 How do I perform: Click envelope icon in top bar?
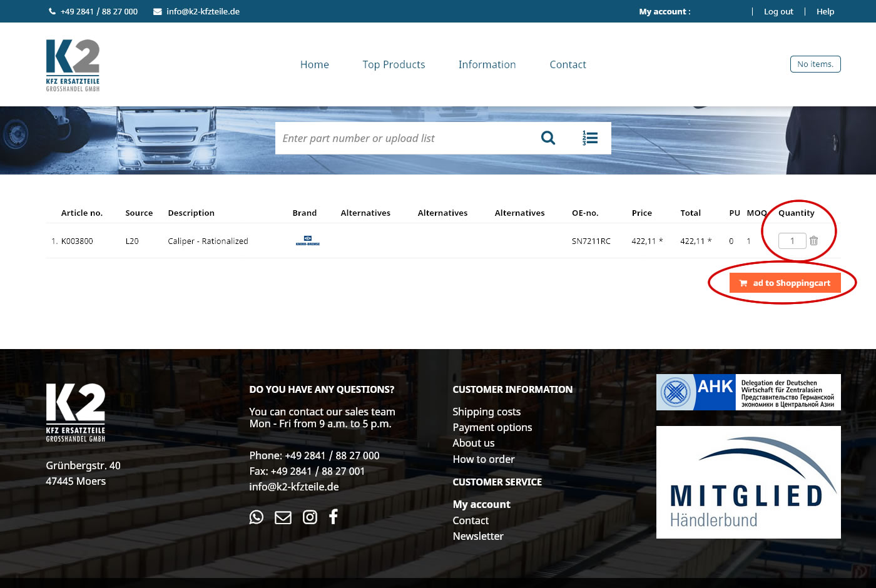click(x=158, y=11)
